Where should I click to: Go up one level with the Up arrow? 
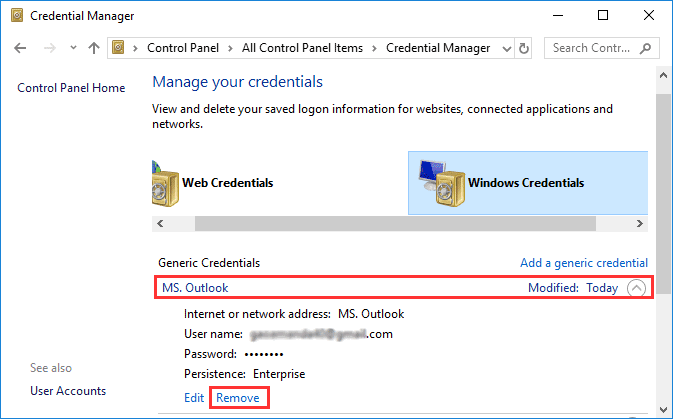click(94, 48)
